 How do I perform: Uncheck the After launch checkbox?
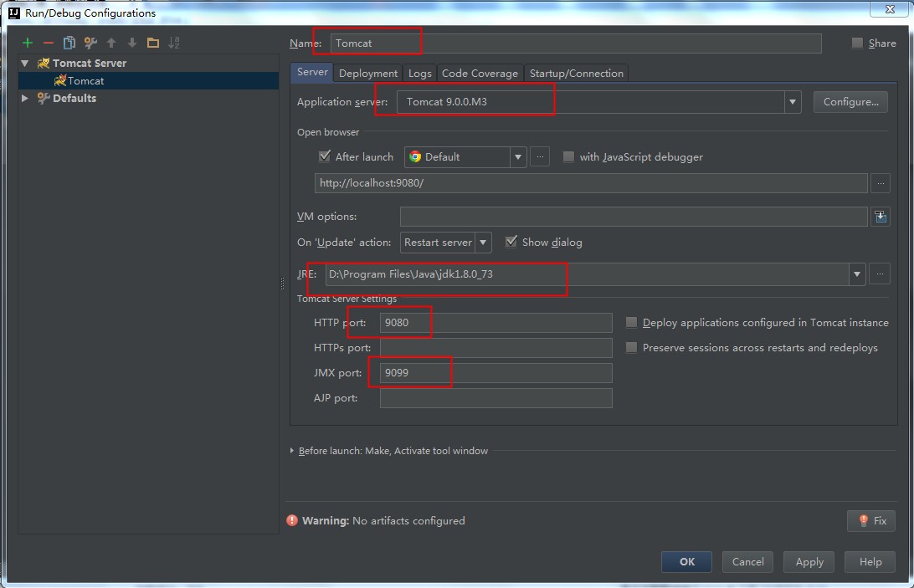point(326,156)
